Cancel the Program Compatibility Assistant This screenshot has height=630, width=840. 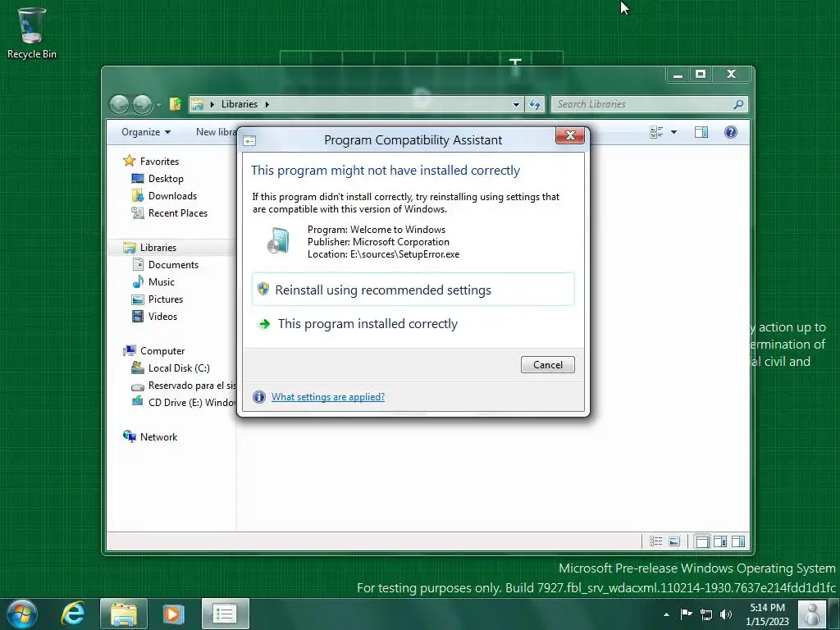coord(547,365)
